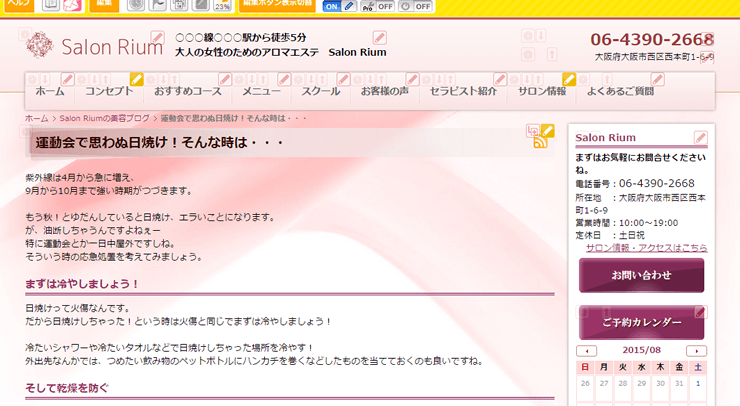Click the edit pencil above ホーム nav item
The image size is (740, 406).
68,79
